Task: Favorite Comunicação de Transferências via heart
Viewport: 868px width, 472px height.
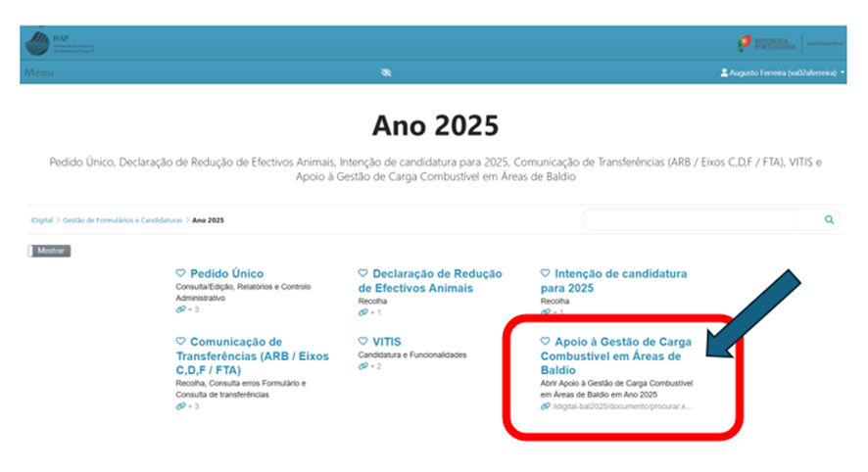Action: 180,342
